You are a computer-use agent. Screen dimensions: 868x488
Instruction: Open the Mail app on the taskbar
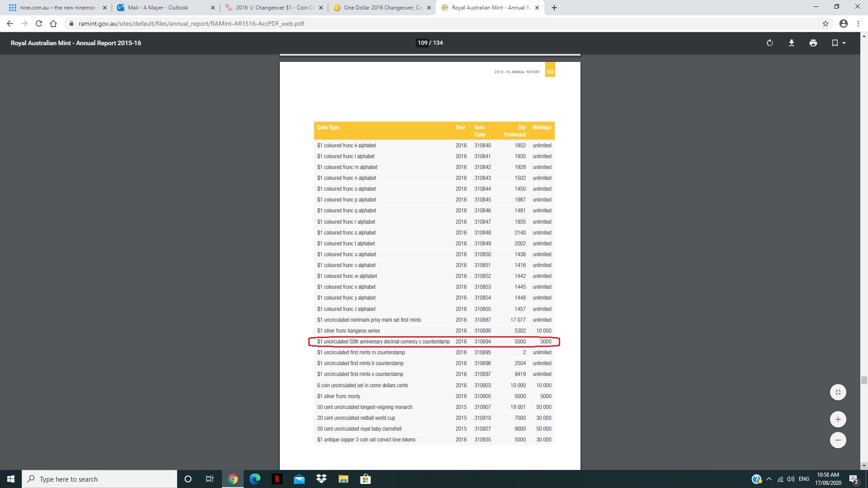(299, 479)
